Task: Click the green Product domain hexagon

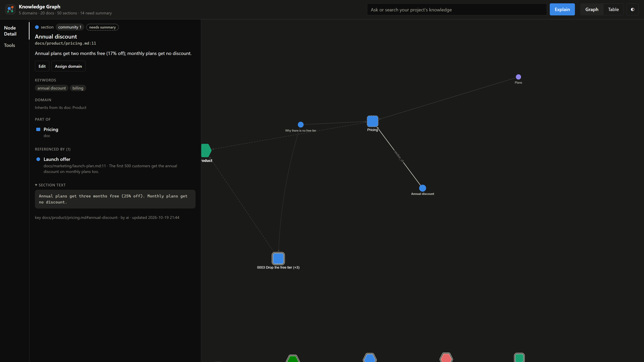Action: click(206, 150)
